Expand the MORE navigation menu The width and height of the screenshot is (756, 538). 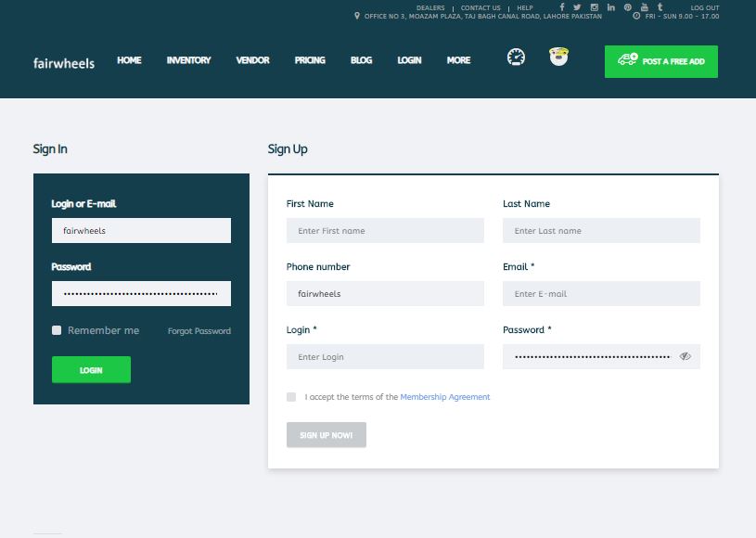[458, 60]
